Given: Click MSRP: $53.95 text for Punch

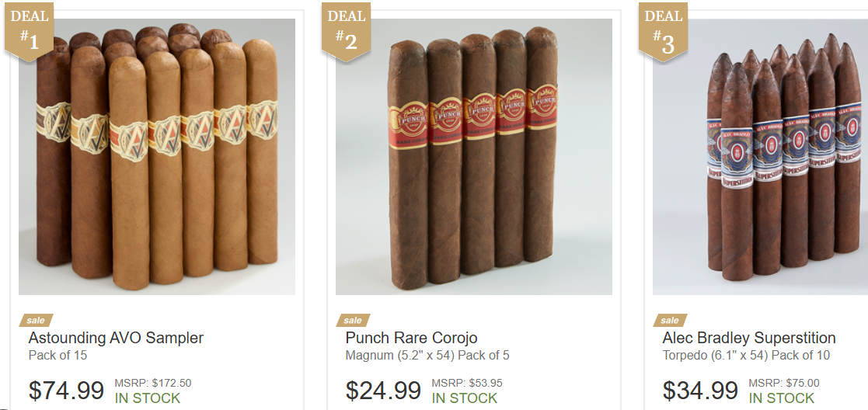Looking at the screenshot, I should pyautogui.click(x=467, y=383).
